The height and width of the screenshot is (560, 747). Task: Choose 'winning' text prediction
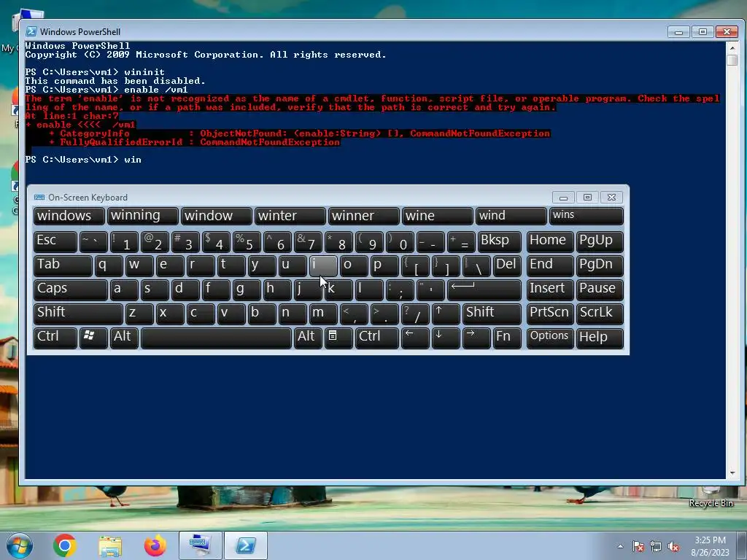pos(143,216)
